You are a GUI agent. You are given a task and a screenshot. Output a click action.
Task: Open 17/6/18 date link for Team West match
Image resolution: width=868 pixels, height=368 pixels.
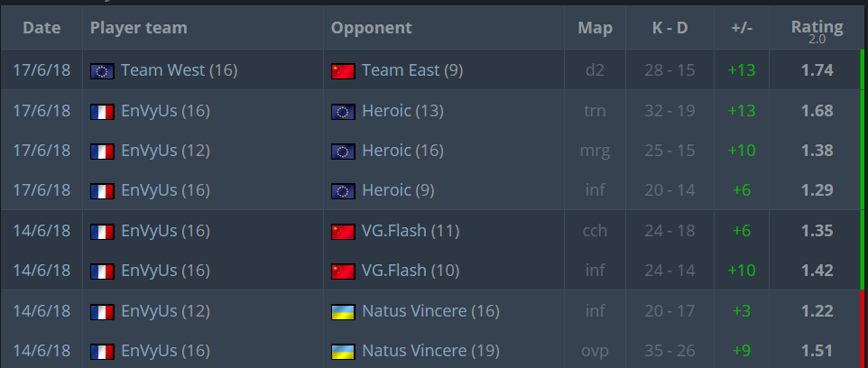point(42,70)
